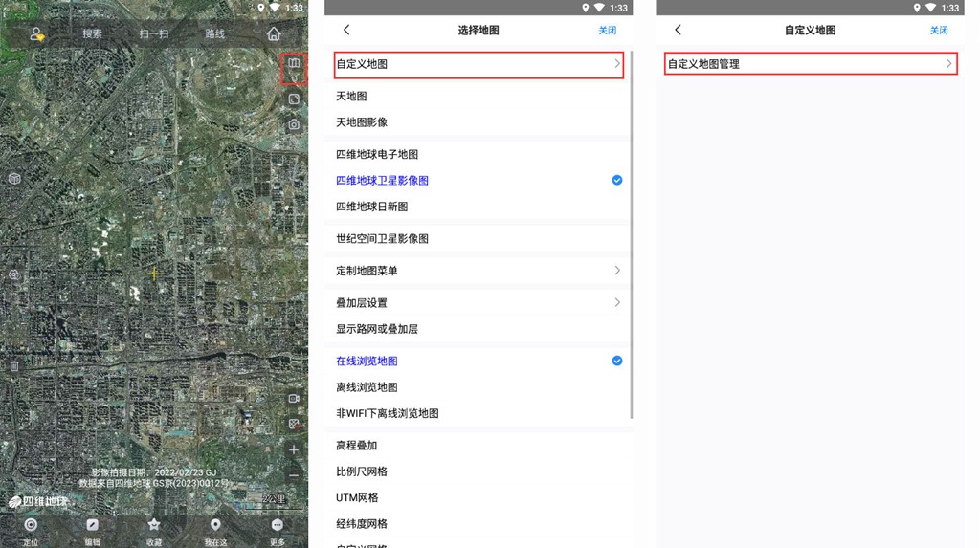
Task: Click 关闭 on 选择地图 screen
Action: click(608, 31)
